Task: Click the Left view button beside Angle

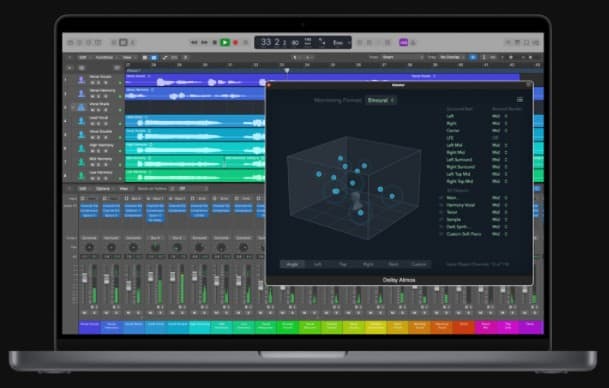Action: click(317, 264)
